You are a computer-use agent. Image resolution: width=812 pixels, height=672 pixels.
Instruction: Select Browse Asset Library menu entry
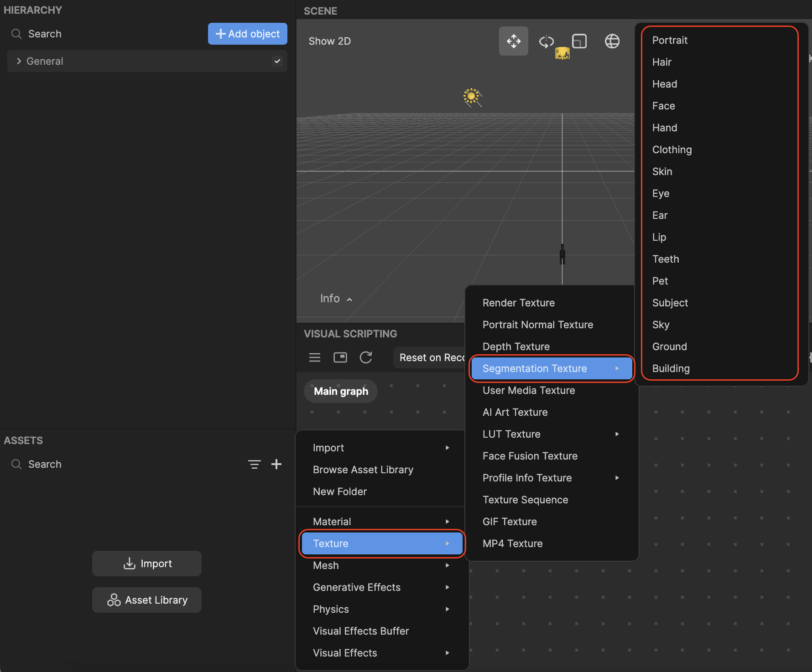pyautogui.click(x=381, y=470)
